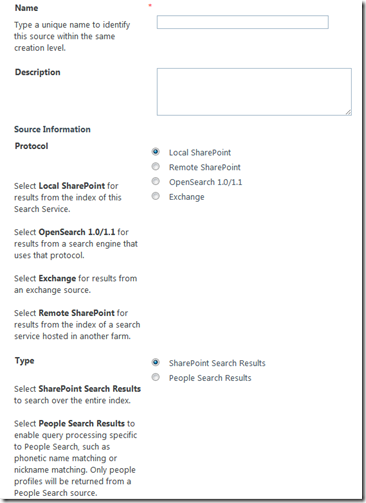Click the 'Exchange' option label
This screenshot has width=366, height=503.
(x=187, y=197)
